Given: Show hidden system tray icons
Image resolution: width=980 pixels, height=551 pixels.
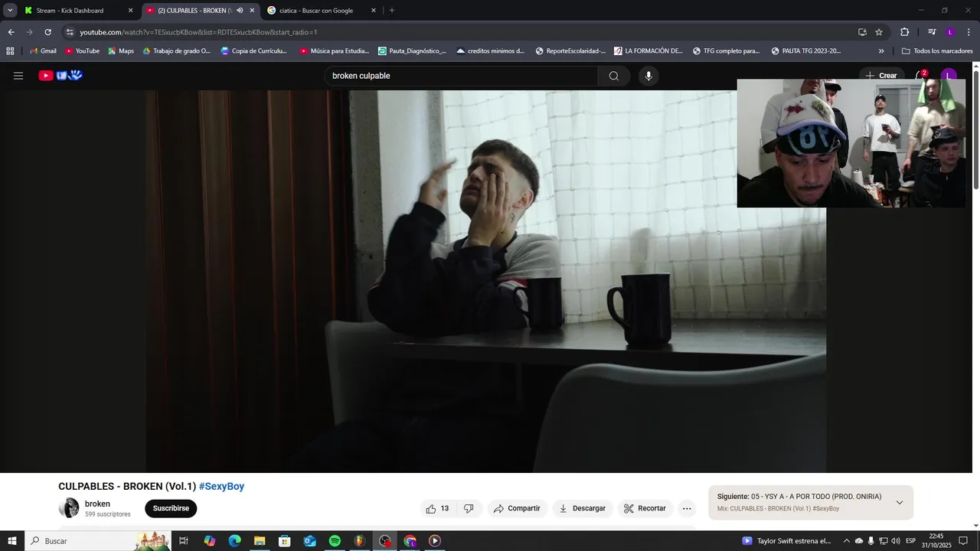Looking at the screenshot, I should click(846, 541).
